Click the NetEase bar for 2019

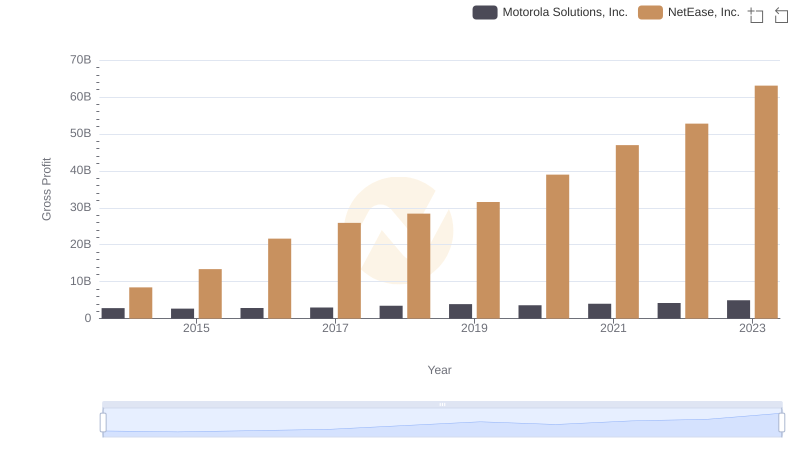(x=488, y=260)
